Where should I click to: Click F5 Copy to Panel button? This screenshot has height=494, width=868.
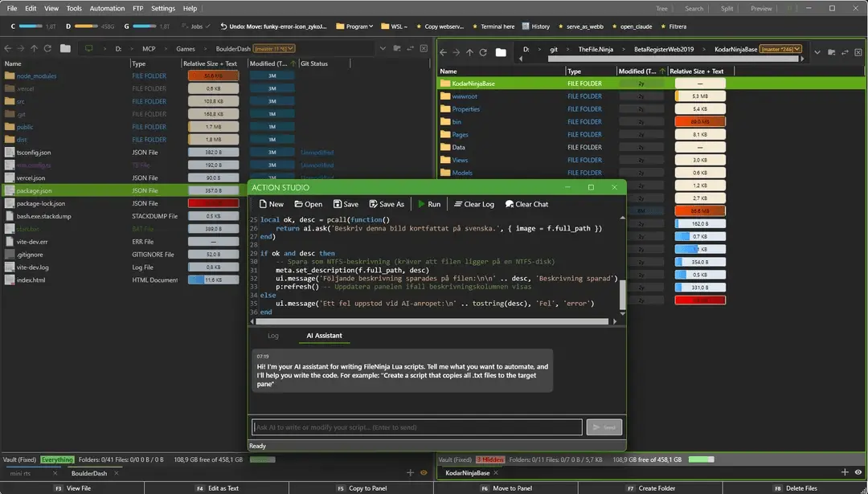(362, 488)
